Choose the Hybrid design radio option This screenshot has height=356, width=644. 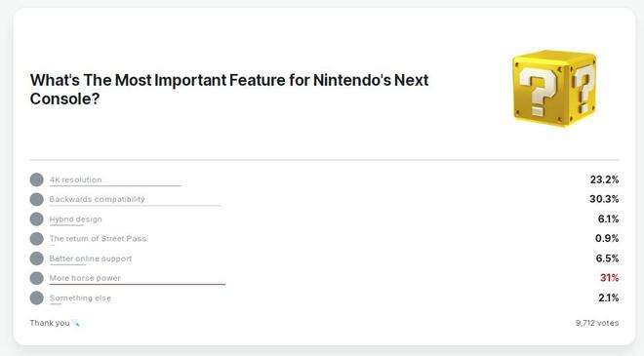pyautogui.click(x=36, y=218)
